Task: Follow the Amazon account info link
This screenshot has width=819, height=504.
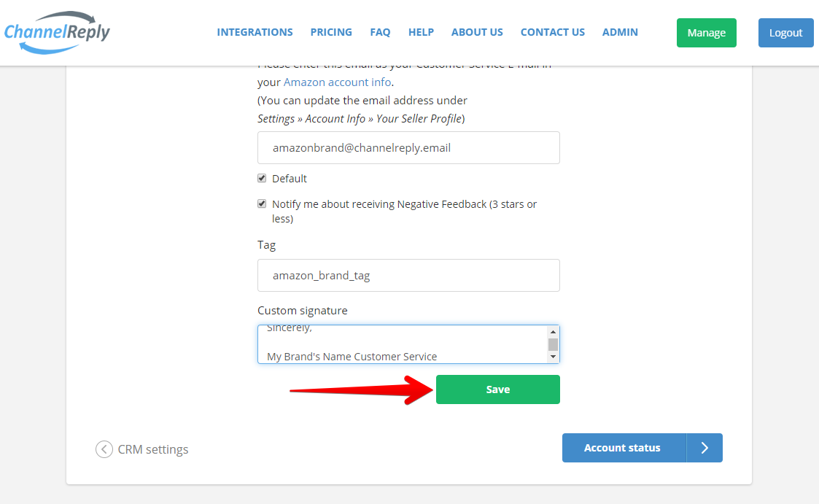Action: (337, 82)
